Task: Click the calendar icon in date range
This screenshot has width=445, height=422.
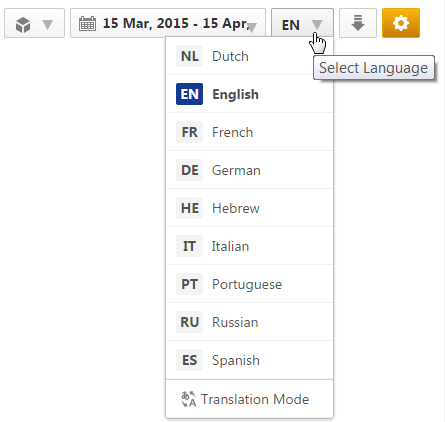Action: click(87, 24)
